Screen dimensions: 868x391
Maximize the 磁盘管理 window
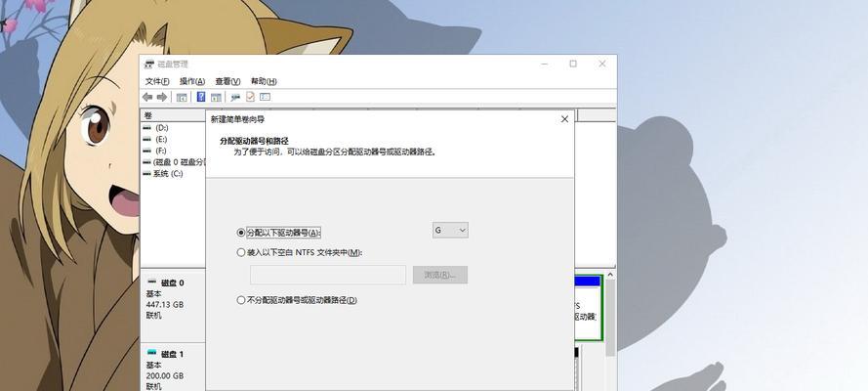tap(573, 64)
